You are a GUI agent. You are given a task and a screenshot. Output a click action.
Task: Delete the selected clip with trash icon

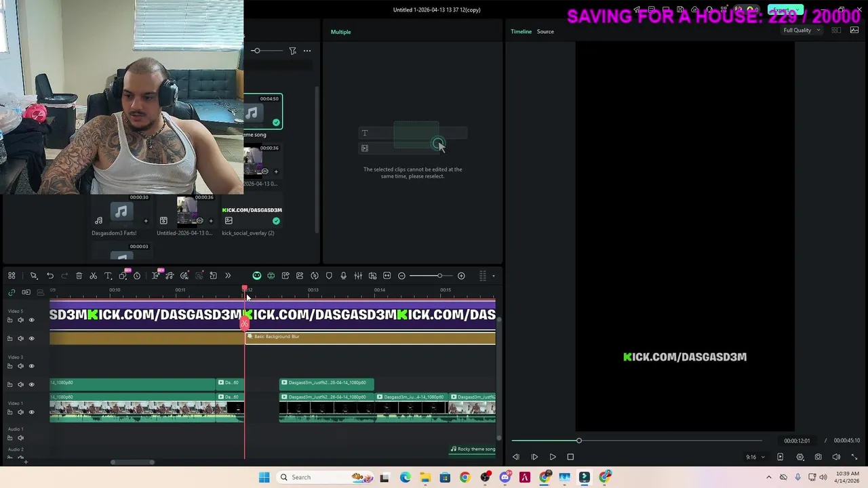pyautogui.click(x=79, y=276)
